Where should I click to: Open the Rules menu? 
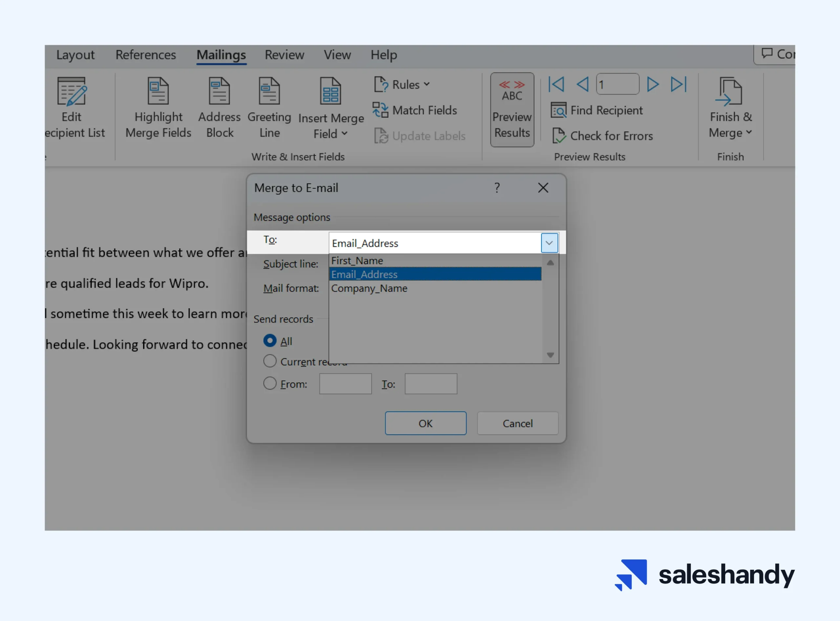click(x=402, y=85)
